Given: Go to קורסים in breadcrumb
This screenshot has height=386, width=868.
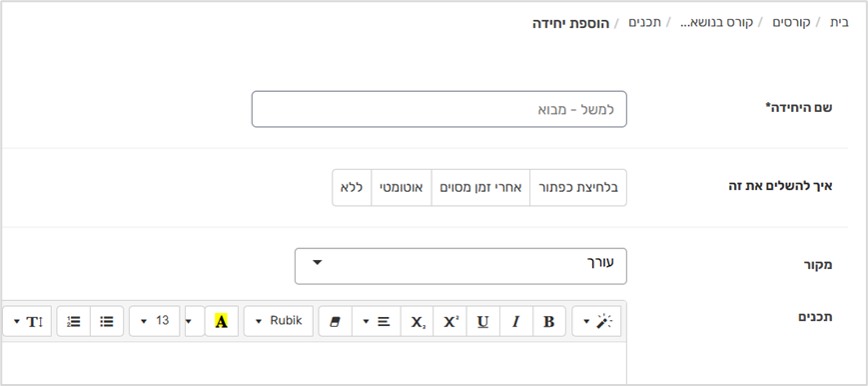Looking at the screenshot, I should [791, 23].
